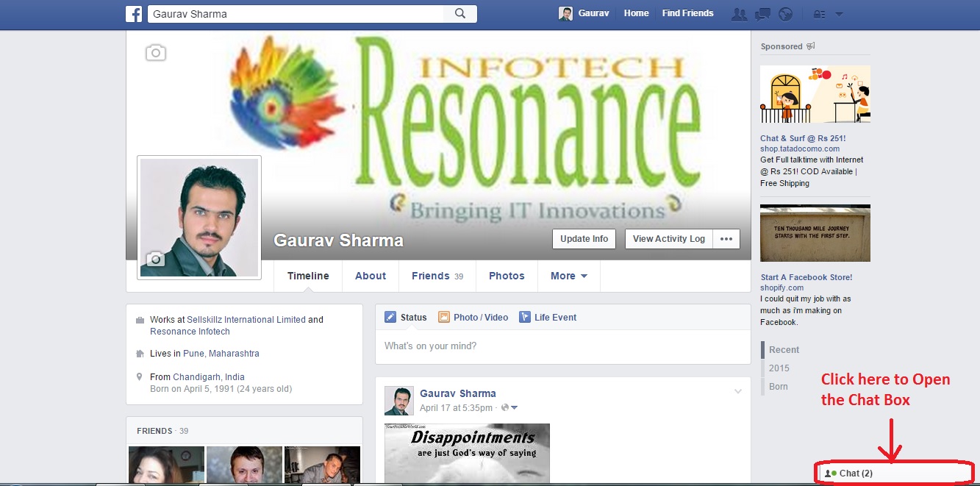
Task: Open the Start A Facebook Store! ad link
Action: click(x=806, y=277)
